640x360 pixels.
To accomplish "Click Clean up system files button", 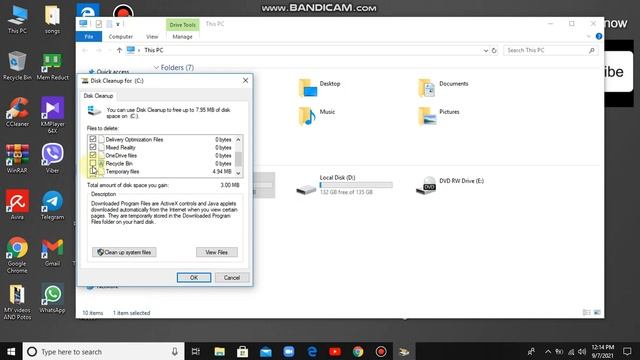I will pyautogui.click(x=124, y=252).
